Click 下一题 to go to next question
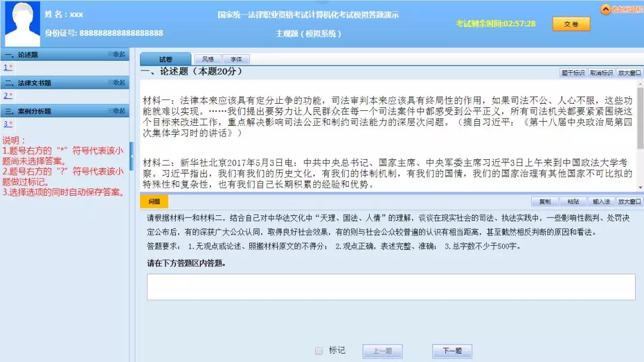The width and height of the screenshot is (644, 362). (x=451, y=351)
